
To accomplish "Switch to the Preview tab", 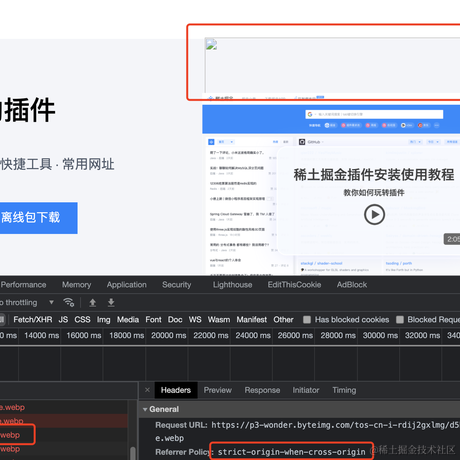I will click(218, 390).
